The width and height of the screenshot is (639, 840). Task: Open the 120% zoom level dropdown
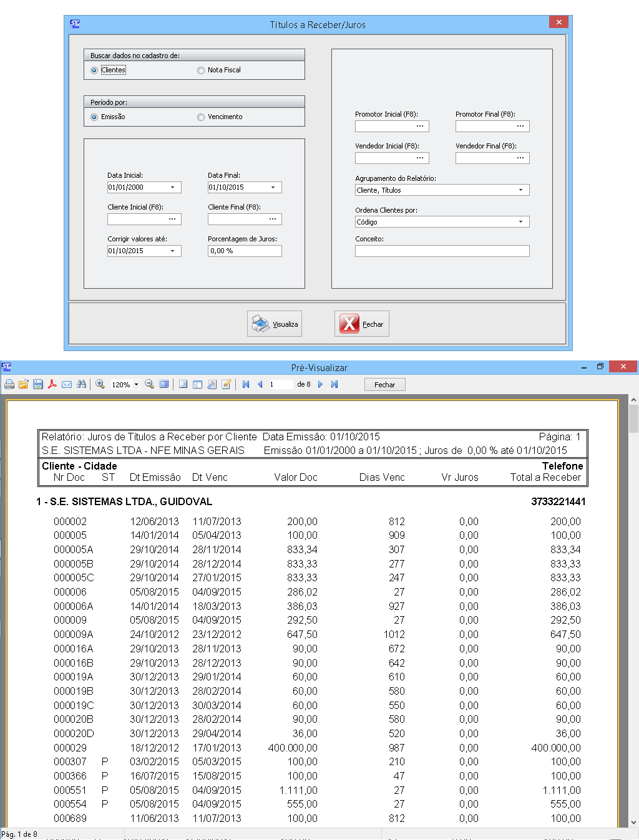[x=136, y=385]
